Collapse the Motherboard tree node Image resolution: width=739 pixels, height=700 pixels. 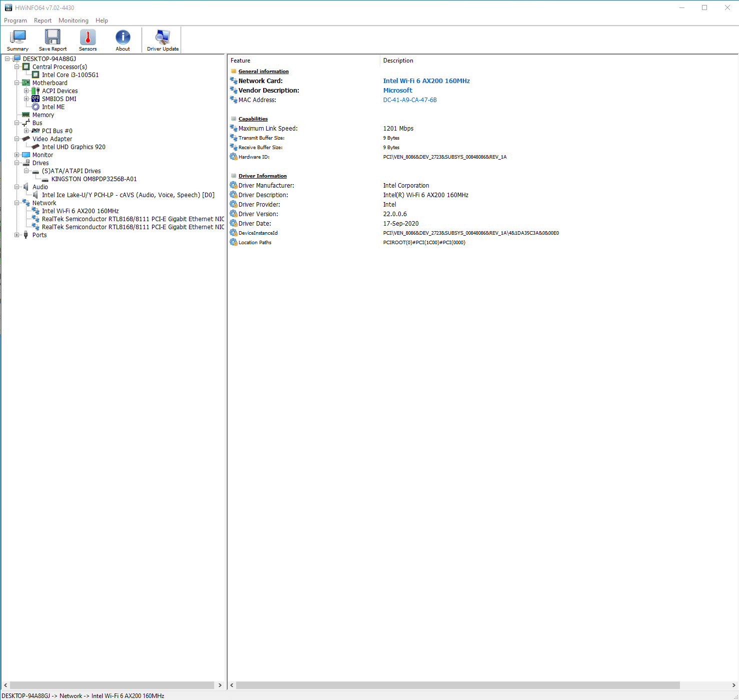click(17, 83)
